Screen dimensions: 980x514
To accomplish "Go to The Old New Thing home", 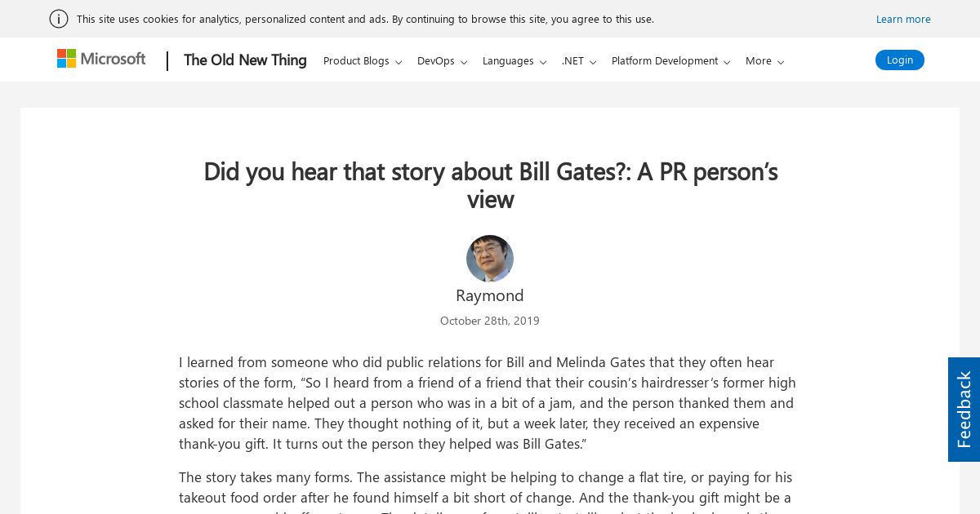I will pos(245,60).
